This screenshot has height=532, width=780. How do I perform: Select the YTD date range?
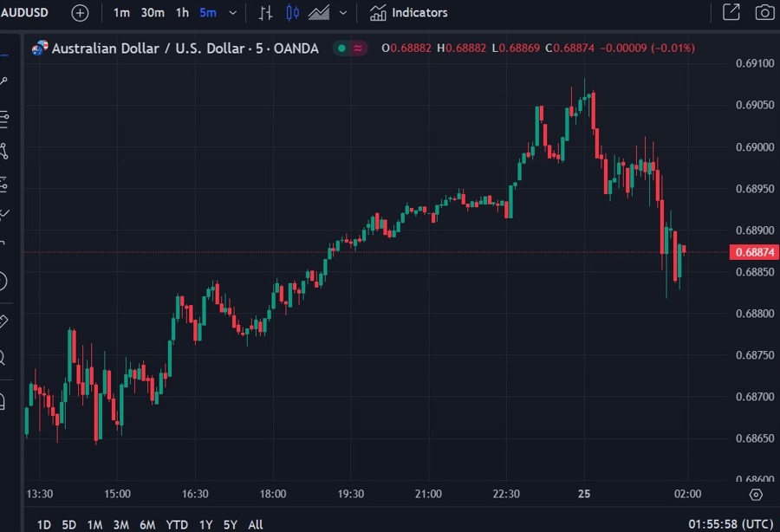[177, 524]
